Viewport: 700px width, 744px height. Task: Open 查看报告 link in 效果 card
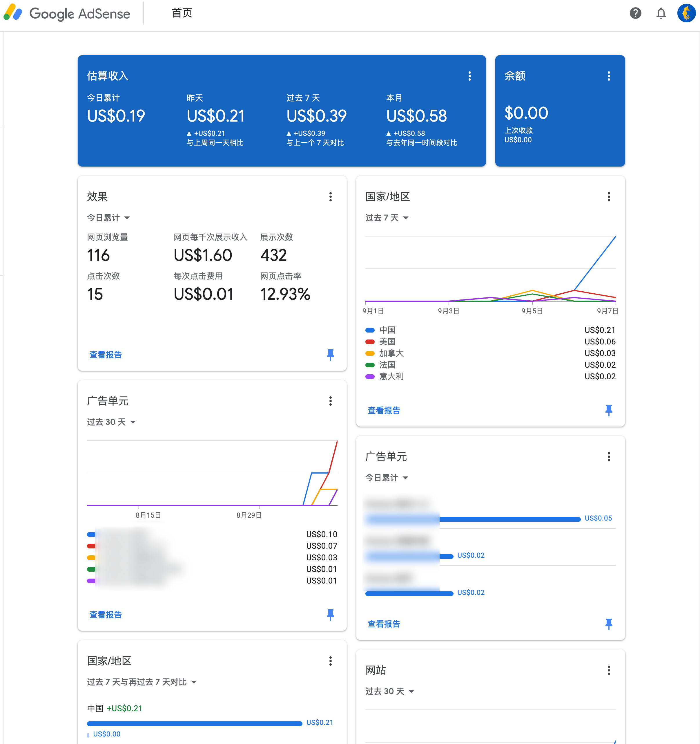(x=106, y=355)
